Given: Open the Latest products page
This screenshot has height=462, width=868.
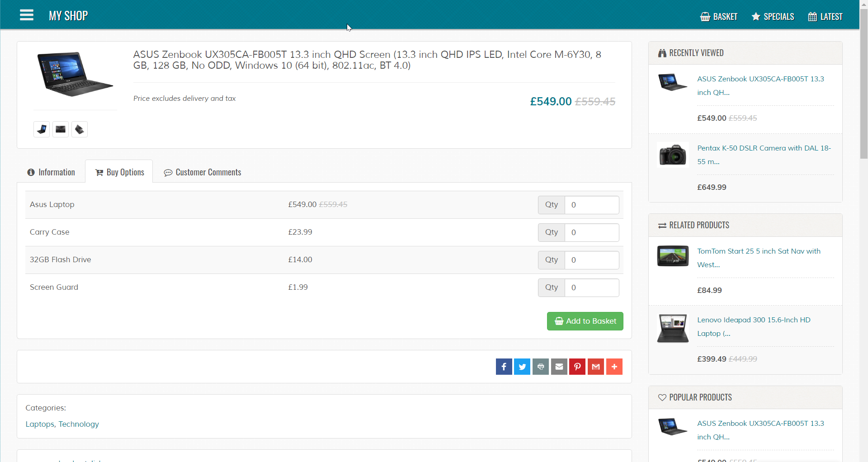Looking at the screenshot, I should (826, 17).
